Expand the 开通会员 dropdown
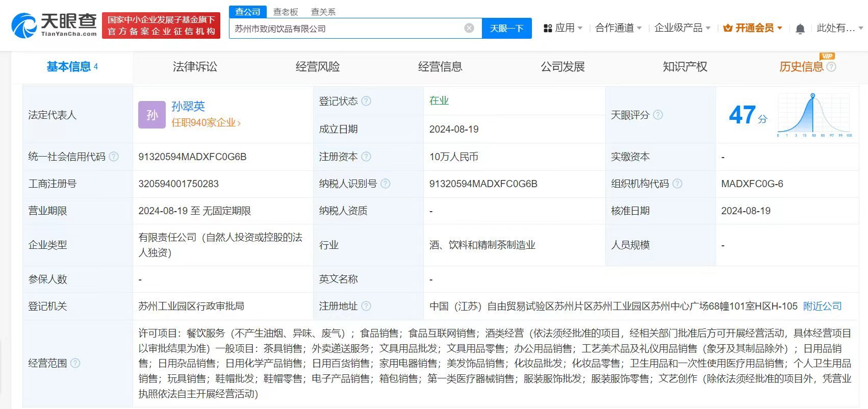Viewport: 868px width, 409px height. click(753, 28)
